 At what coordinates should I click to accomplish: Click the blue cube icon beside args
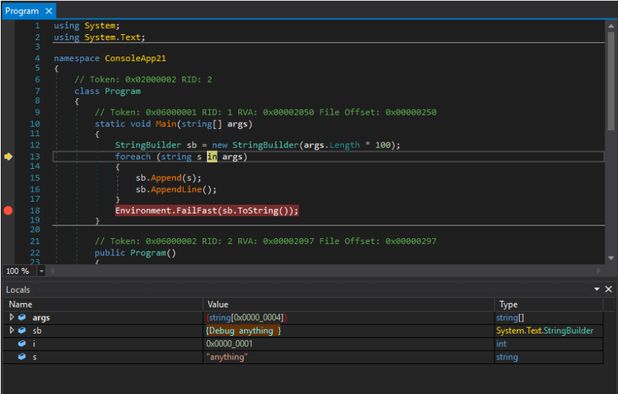coord(22,317)
